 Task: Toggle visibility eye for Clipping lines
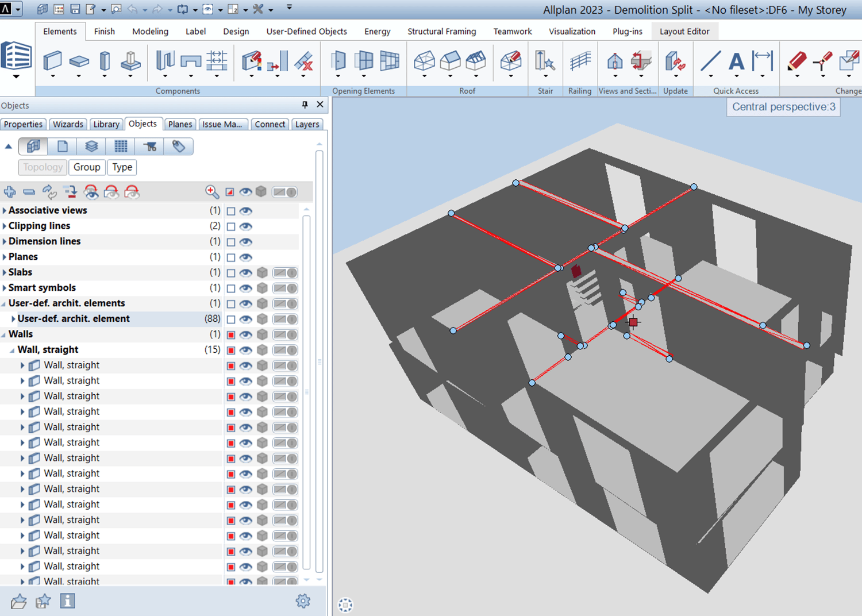(246, 226)
